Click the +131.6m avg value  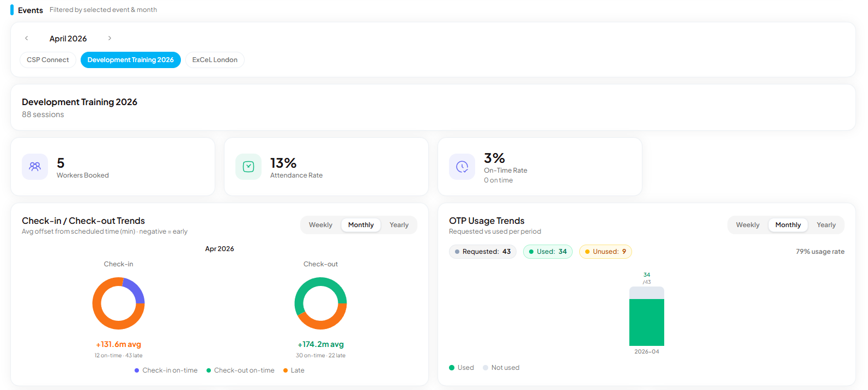[x=118, y=344]
